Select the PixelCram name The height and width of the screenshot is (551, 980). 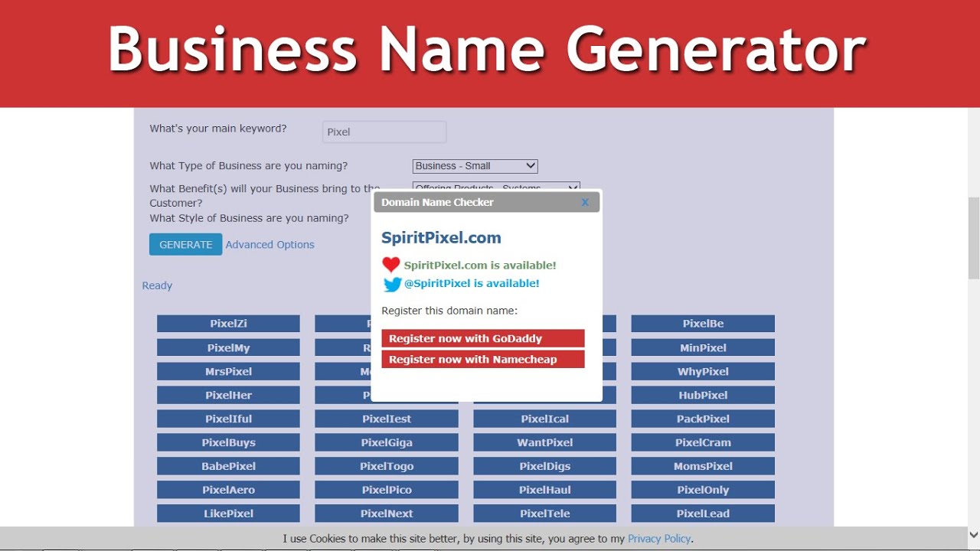703,442
